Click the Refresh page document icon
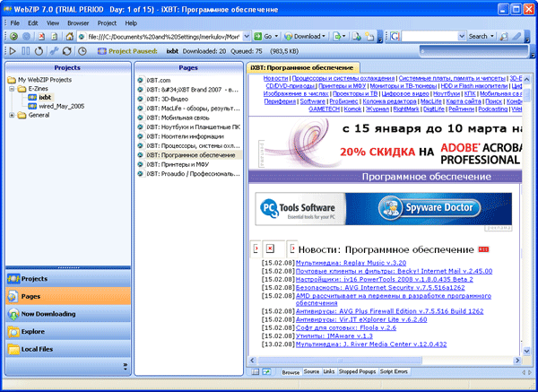This screenshot has height=392, width=538. coord(54,37)
